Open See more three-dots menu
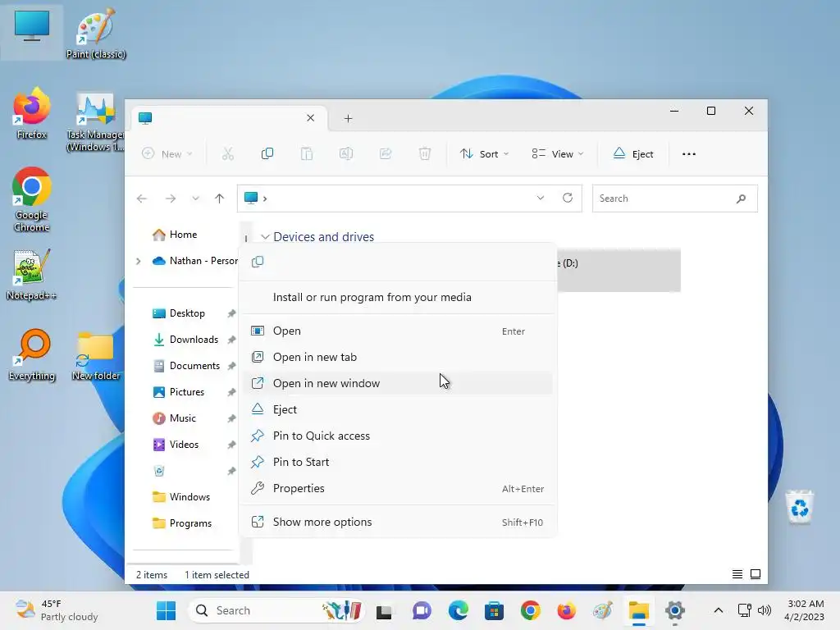This screenshot has height=630, width=840. pos(689,154)
